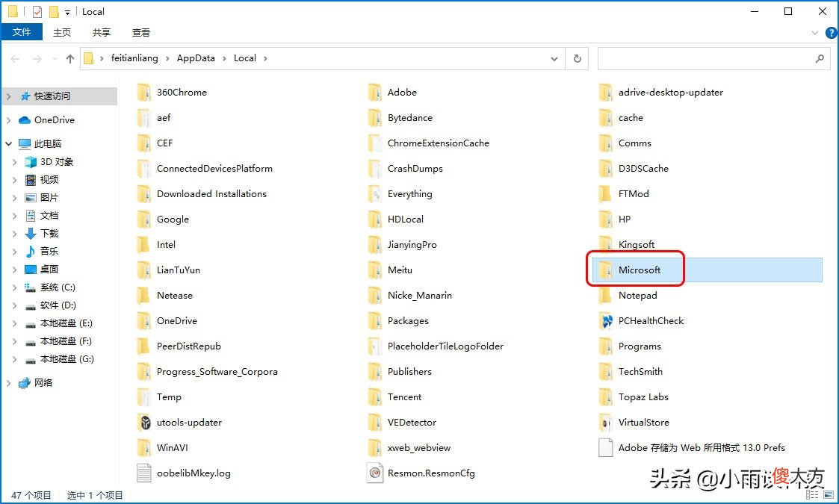Expand the ribbon with the chevron
The width and height of the screenshot is (839, 504).
815,33
